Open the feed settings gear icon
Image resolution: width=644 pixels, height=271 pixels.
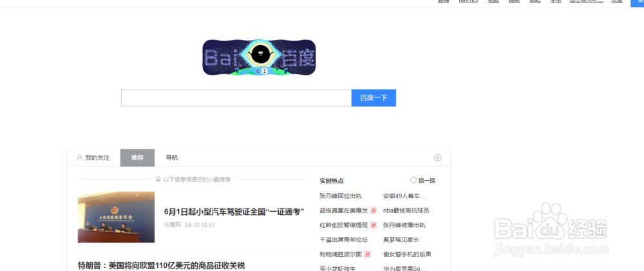coord(437,158)
